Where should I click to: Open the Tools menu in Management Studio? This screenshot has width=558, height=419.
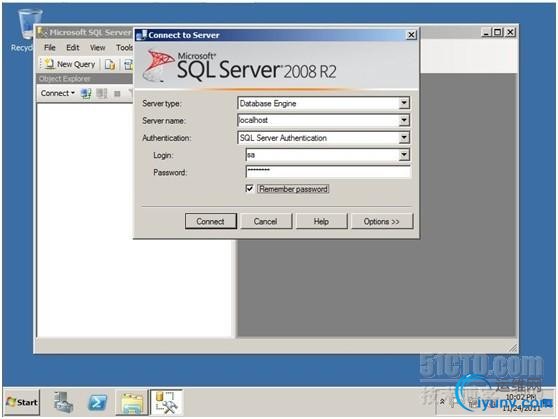click(124, 47)
